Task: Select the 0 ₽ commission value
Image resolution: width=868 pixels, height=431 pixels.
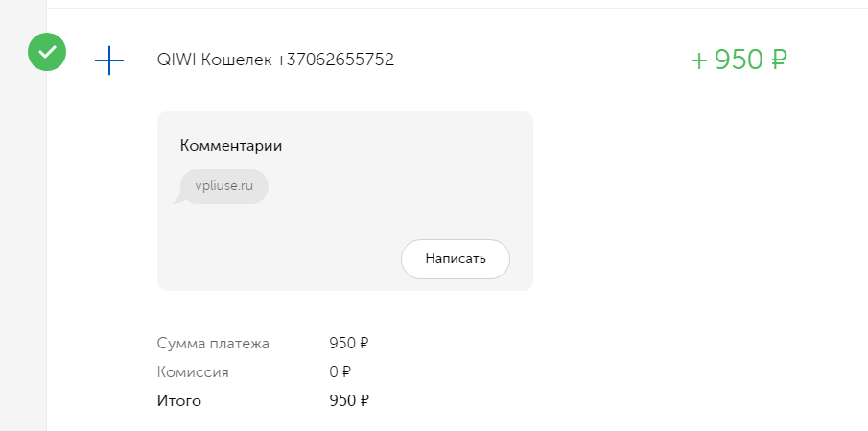Action: [x=340, y=372]
